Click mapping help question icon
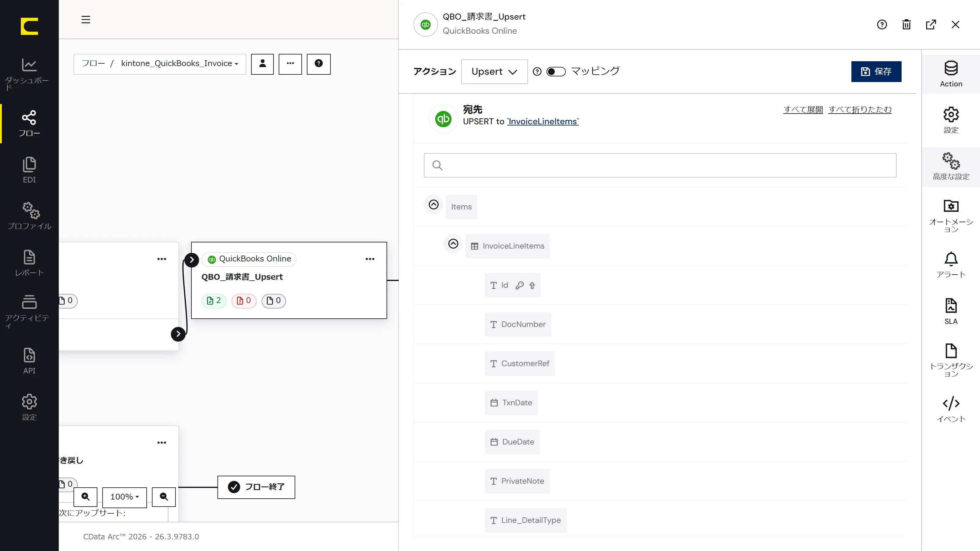 click(537, 72)
